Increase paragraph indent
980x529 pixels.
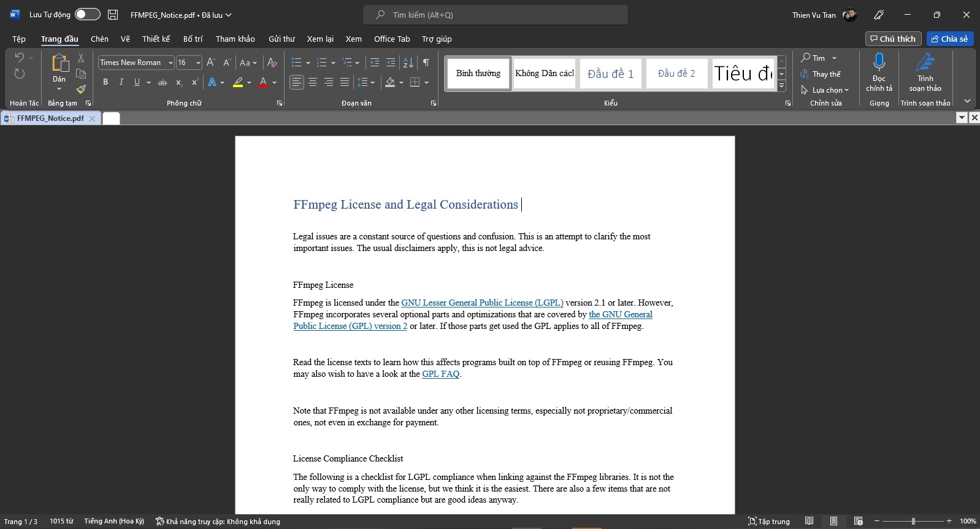click(x=391, y=63)
